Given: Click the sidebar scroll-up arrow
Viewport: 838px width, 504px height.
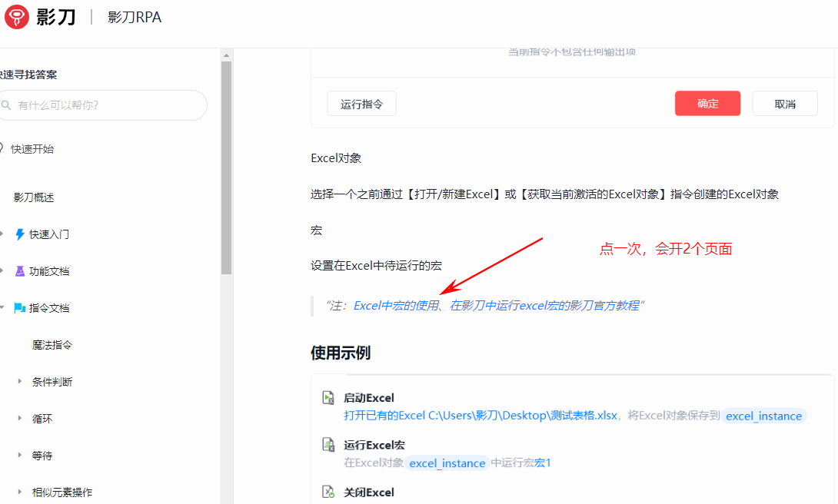Looking at the screenshot, I should 227,55.
